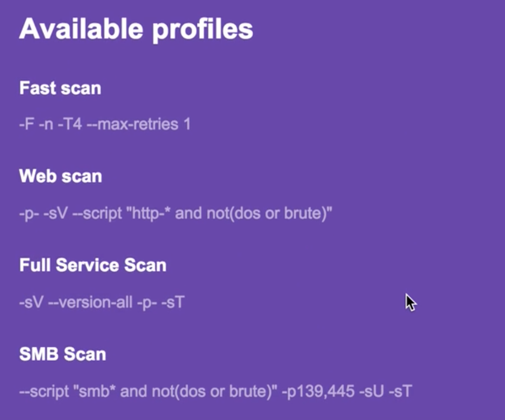The width and height of the screenshot is (505, 420).
Task: Open the Full Service Scan profile
Action: 93,265
